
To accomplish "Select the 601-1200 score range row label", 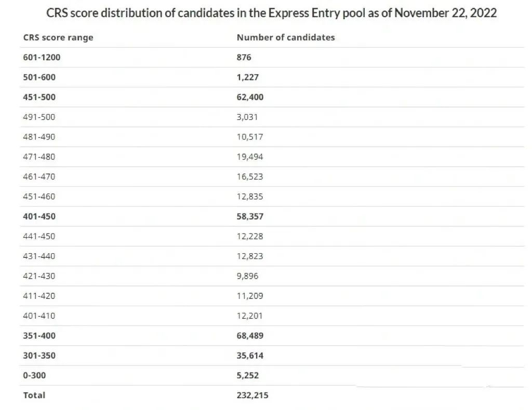I will [x=42, y=57].
